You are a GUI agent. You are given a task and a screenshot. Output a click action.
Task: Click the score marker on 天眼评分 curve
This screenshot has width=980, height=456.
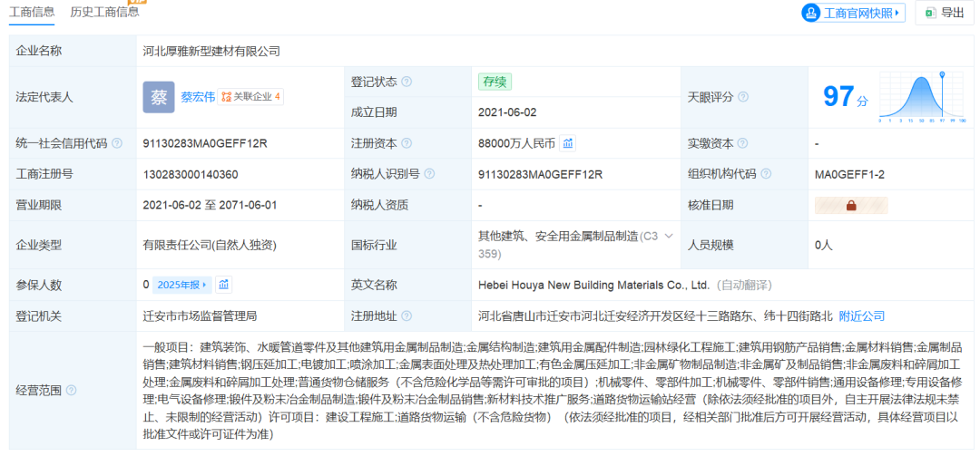942,75
